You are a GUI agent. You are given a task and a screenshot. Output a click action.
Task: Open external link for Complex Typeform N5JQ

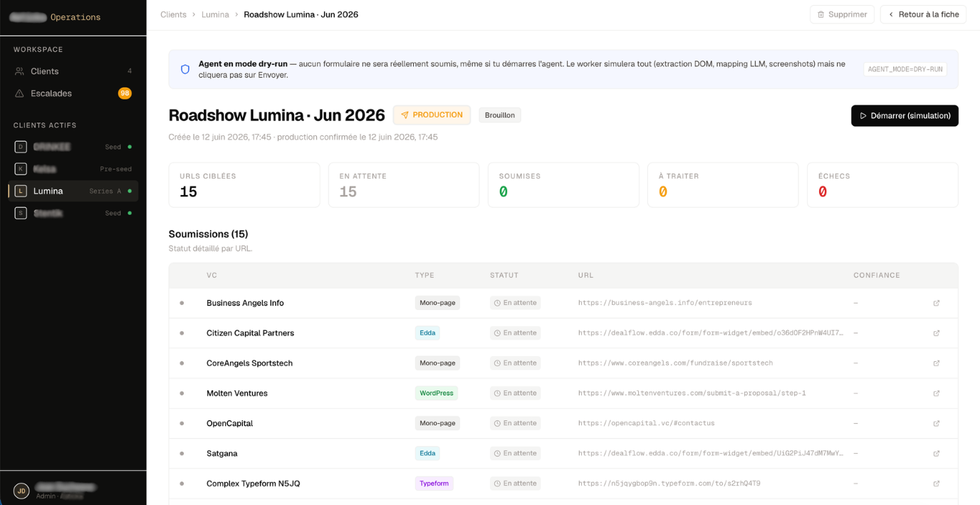coord(937,484)
